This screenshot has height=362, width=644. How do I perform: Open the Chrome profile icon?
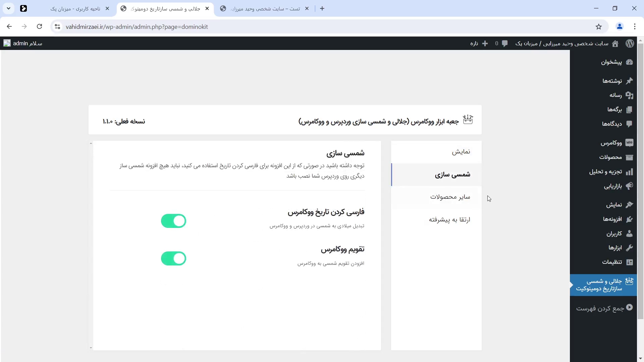click(x=620, y=26)
